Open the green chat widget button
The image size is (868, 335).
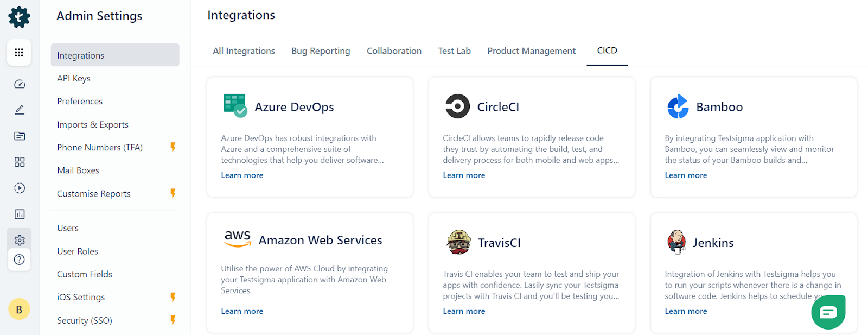click(x=828, y=312)
